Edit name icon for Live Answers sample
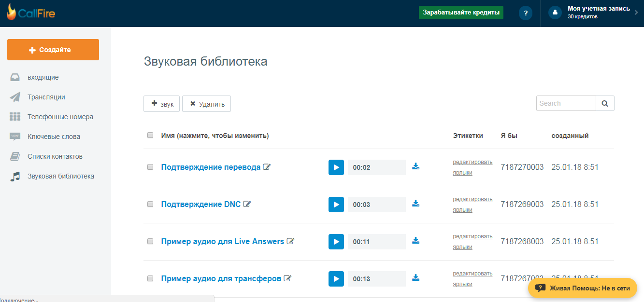This screenshot has width=644, height=302. pyautogui.click(x=290, y=241)
